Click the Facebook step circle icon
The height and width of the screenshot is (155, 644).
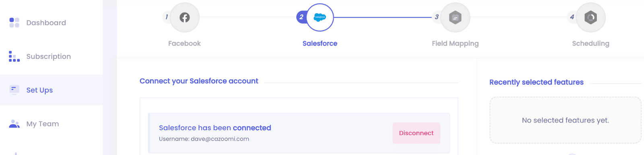point(185,17)
